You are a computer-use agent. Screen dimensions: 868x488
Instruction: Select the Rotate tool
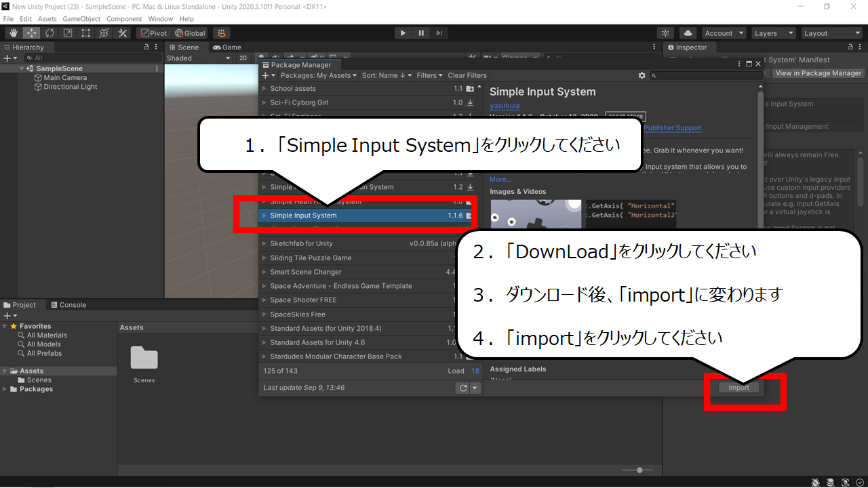[x=50, y=33]
